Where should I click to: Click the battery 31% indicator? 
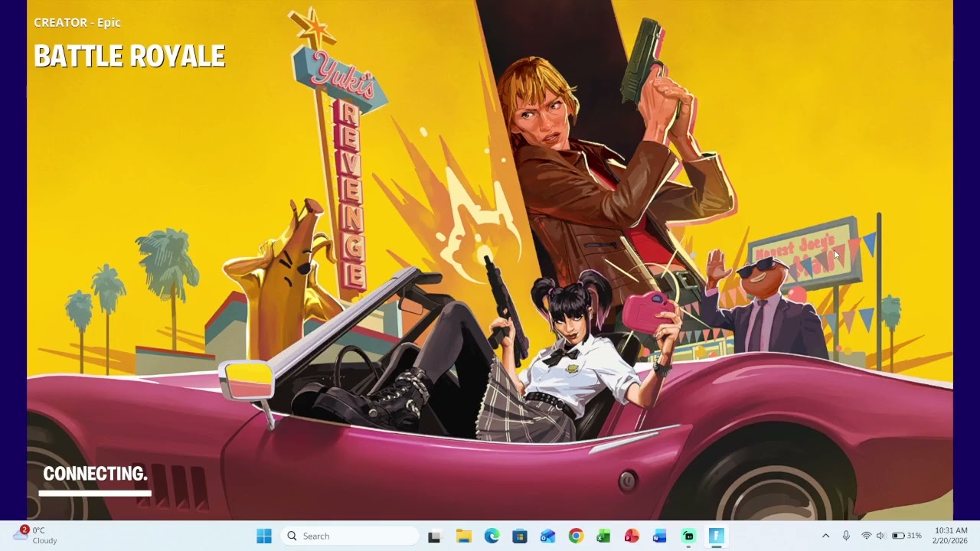[x=906, y=536]
